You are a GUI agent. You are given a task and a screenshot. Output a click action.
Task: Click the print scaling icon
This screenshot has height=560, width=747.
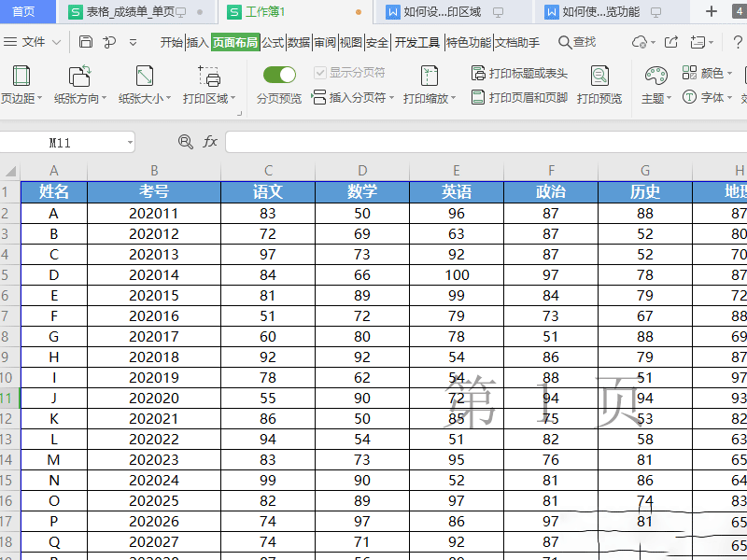point(430,76)
